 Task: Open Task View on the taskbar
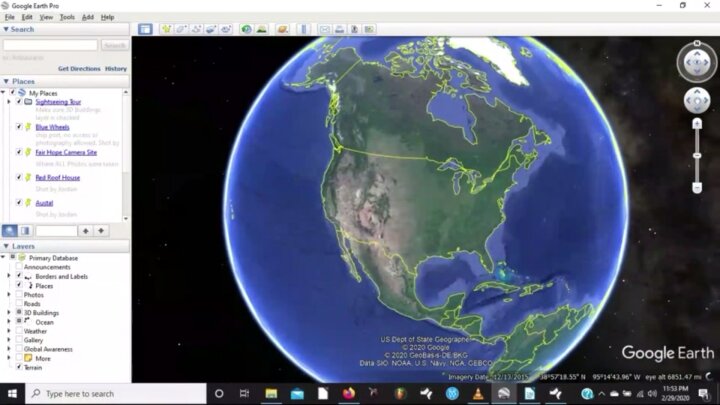coord(244,394)
